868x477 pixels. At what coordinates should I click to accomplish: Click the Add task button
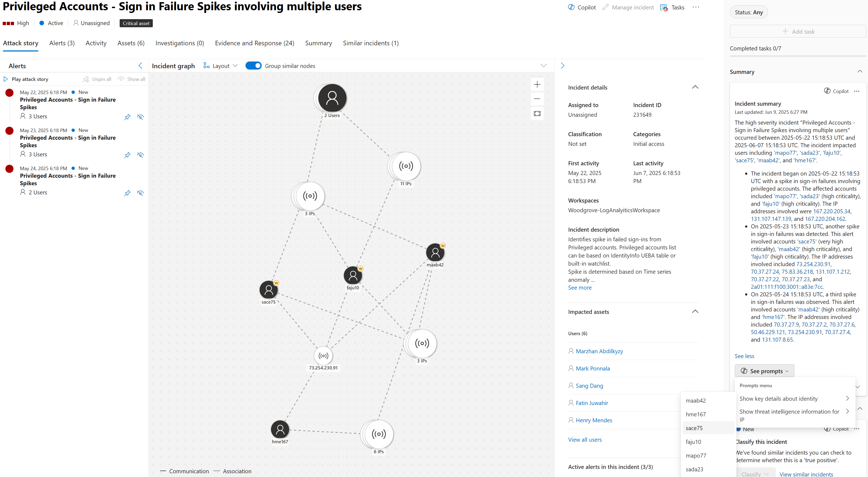click(798, 31)
